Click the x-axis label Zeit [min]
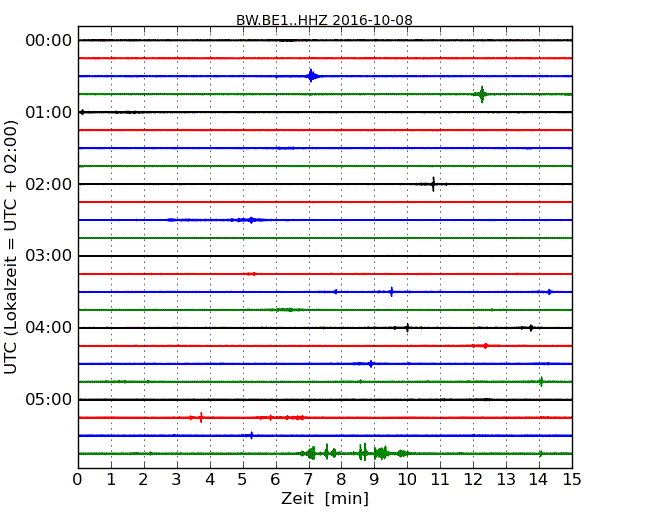 point(325,498)
